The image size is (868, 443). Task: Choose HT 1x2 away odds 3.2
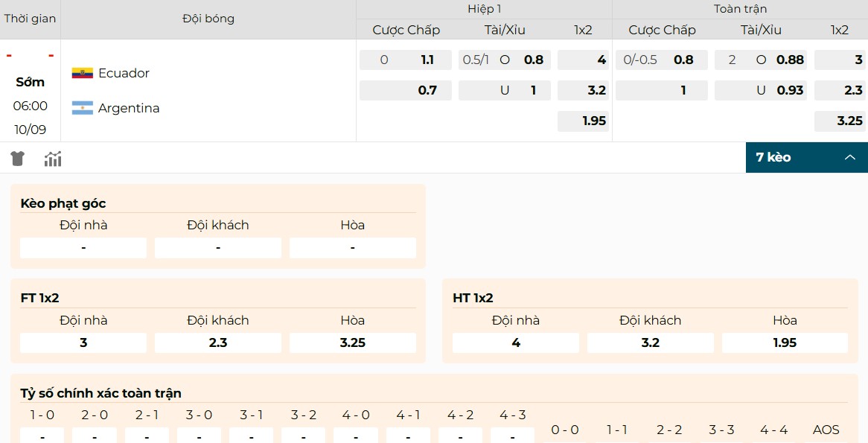(x=650, y=342)
